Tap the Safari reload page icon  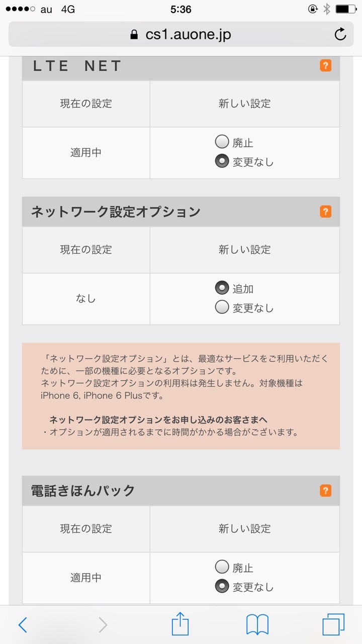point(340,34)
